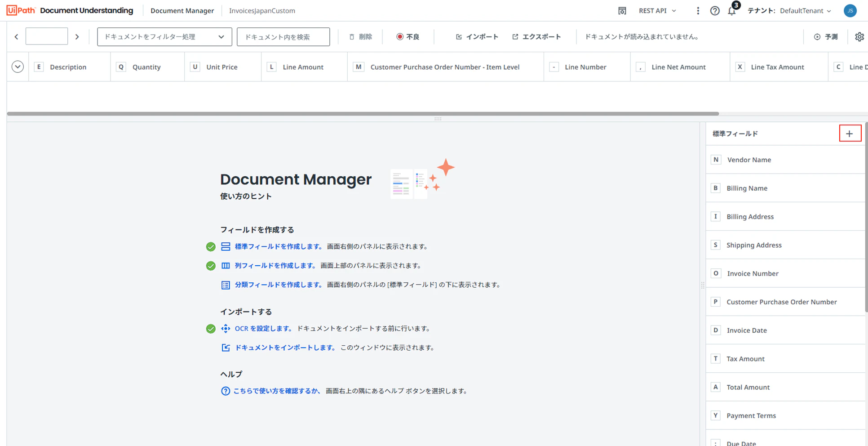The width and height of the screenshot is (868, 446).
Task: Open the settings gear icon
Action: point(859,37)
